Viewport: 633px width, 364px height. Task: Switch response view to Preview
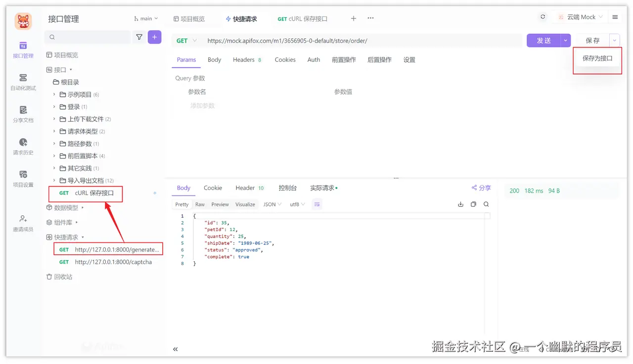click(220, 204)
